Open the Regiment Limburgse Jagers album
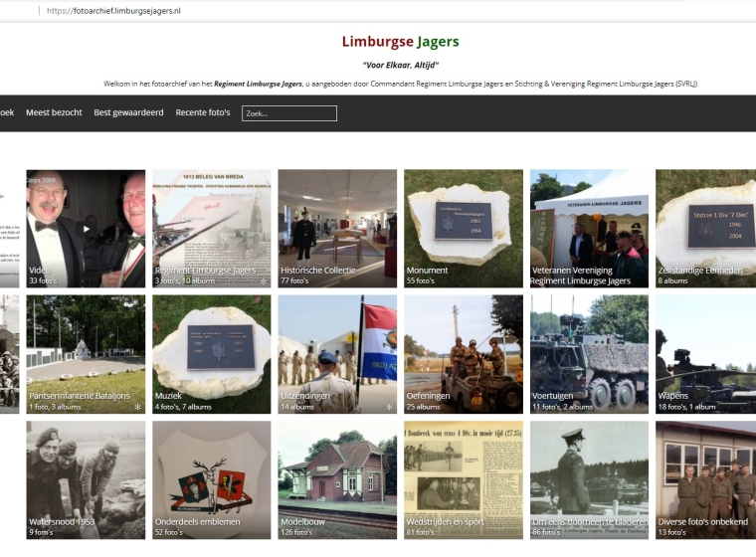Screen dimensions: 756x557 (x=212, y=229)
